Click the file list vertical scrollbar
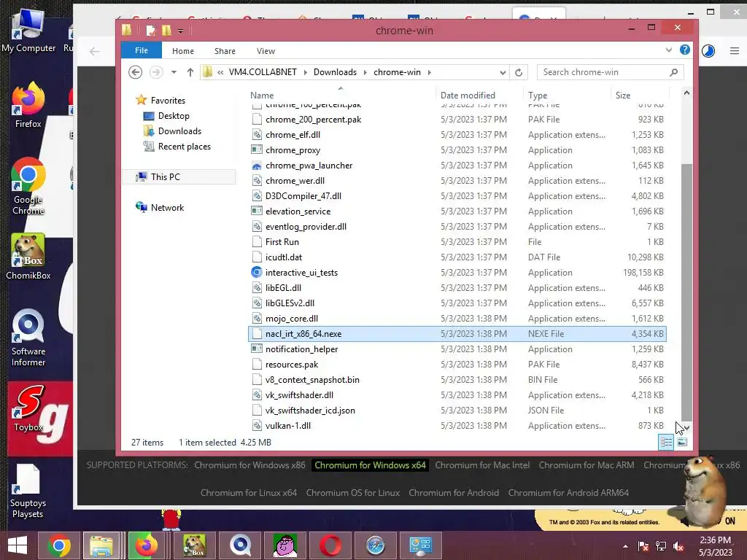This screenshot has width=747, height=560. point(686,293)
